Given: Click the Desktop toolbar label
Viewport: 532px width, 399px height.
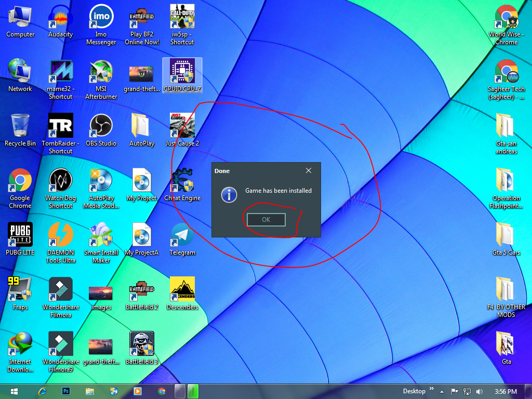Looking at the screenshot, I should 414,391.
